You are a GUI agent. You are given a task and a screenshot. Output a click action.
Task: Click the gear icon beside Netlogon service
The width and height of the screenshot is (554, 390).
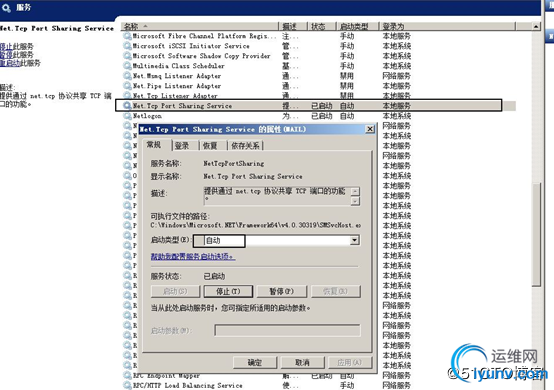(x=127, y=116)
